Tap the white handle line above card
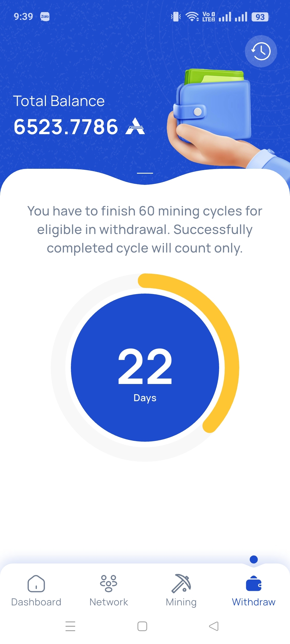Screen dimensions: 290x644 (x=145, y=173)
